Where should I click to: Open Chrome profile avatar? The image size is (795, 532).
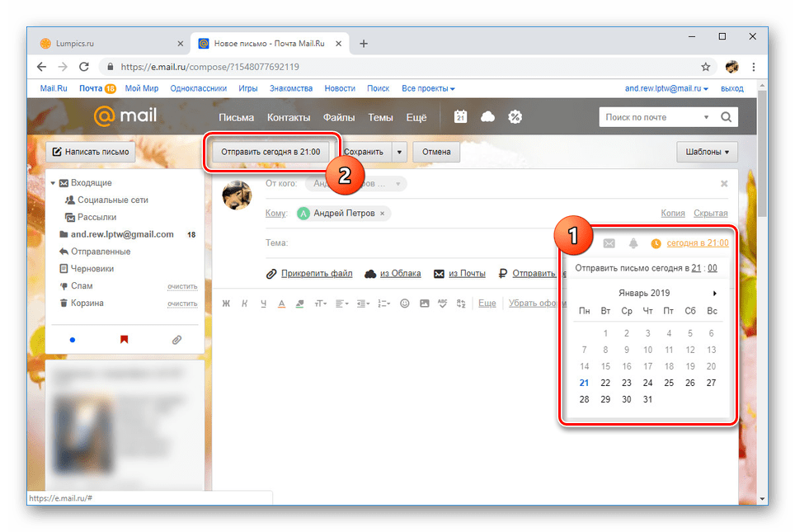731,67
